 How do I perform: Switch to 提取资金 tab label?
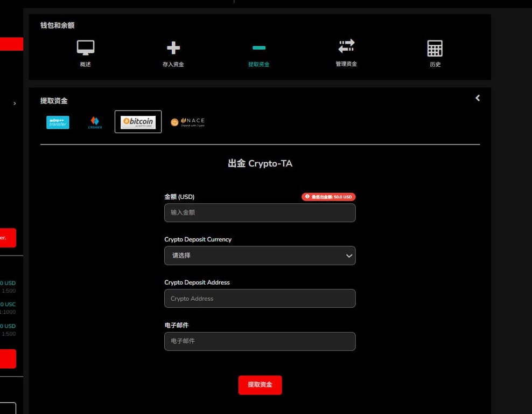(x=259, y=64)
